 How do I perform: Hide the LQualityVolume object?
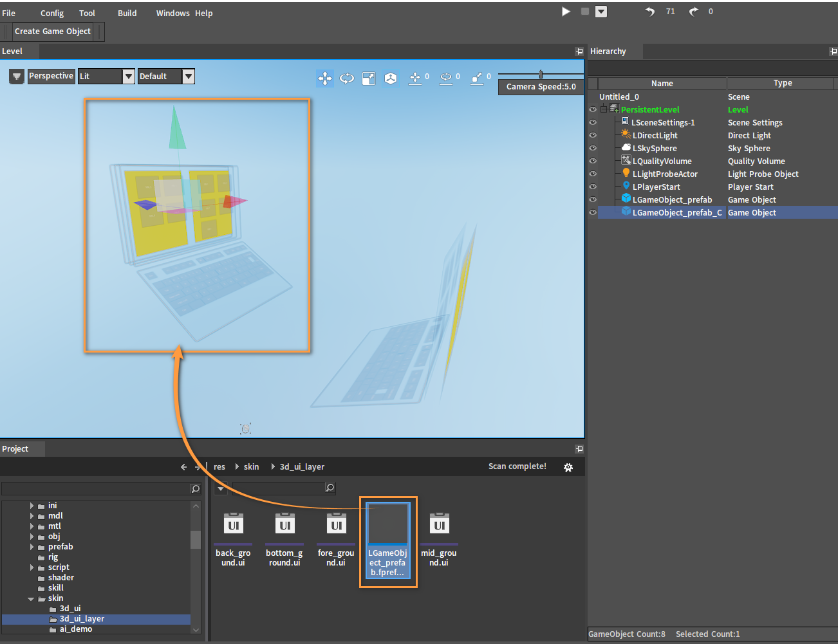click(x=593, y=161)
